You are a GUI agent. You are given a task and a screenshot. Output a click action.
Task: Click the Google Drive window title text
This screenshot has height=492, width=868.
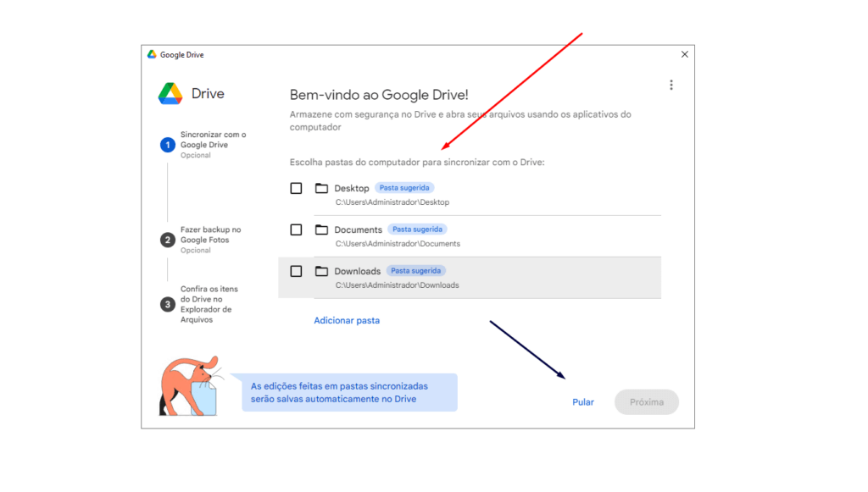[181, 55]
